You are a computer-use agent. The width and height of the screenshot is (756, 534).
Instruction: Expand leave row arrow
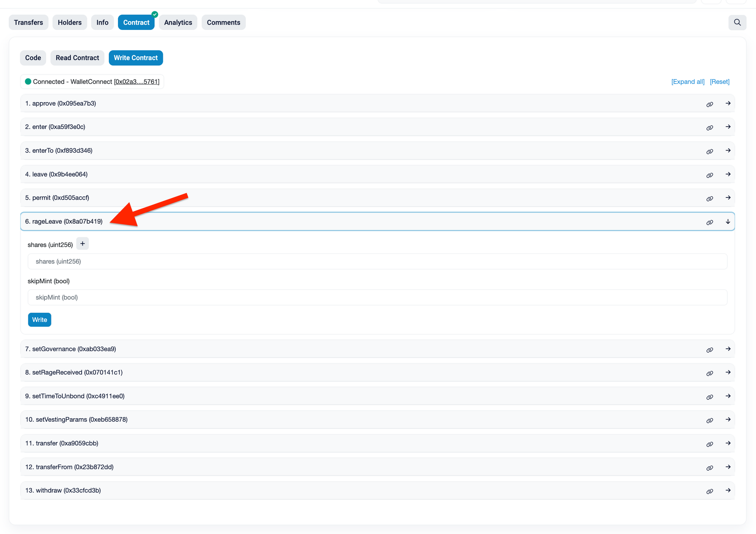[728, 174]
